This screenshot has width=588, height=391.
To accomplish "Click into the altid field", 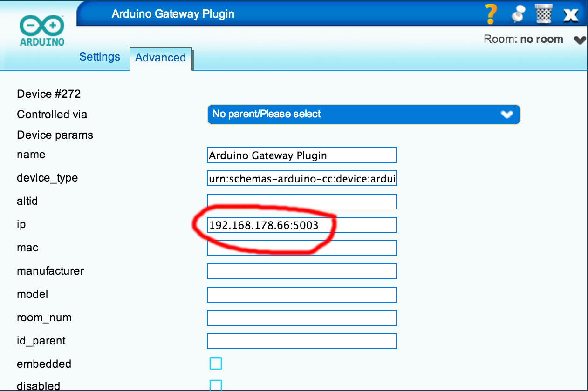I will click(302, 202).
